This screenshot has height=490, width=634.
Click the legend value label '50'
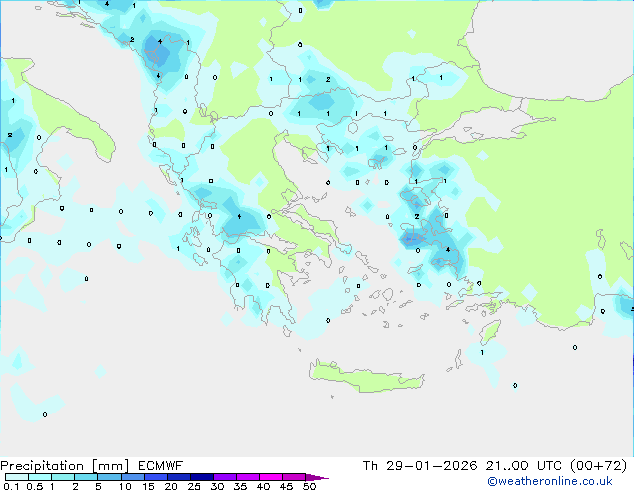tap(309, 486)
